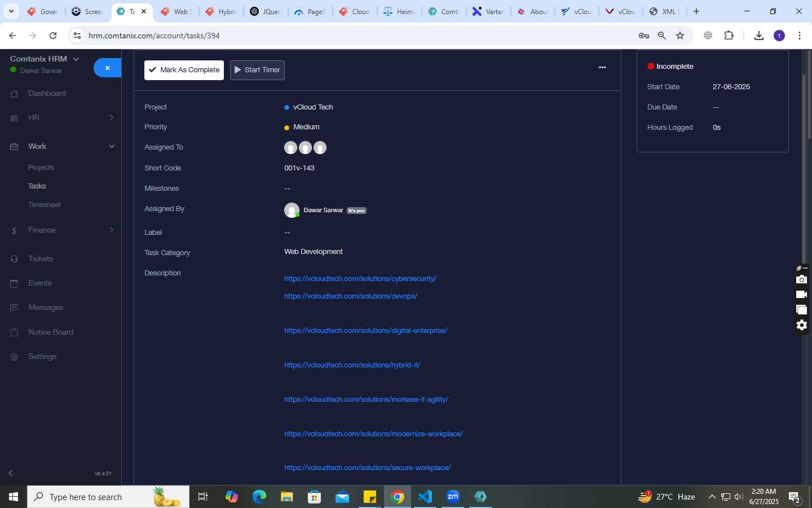This screenshot has width=812, height=508.
Task: Open the three-dot task options menu
Action: coord(602,67)
